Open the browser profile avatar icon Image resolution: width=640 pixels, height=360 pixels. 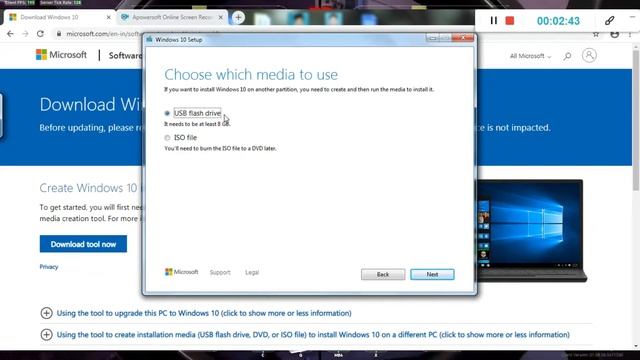point(615,34)
